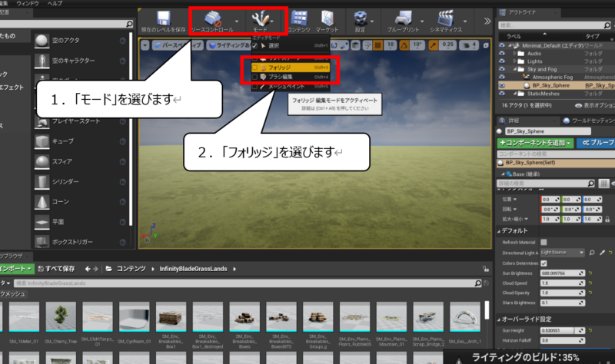Screen dimensions: 615x364
Task: Open the Marketplace toolbar icon
Action: click(327, 18)
